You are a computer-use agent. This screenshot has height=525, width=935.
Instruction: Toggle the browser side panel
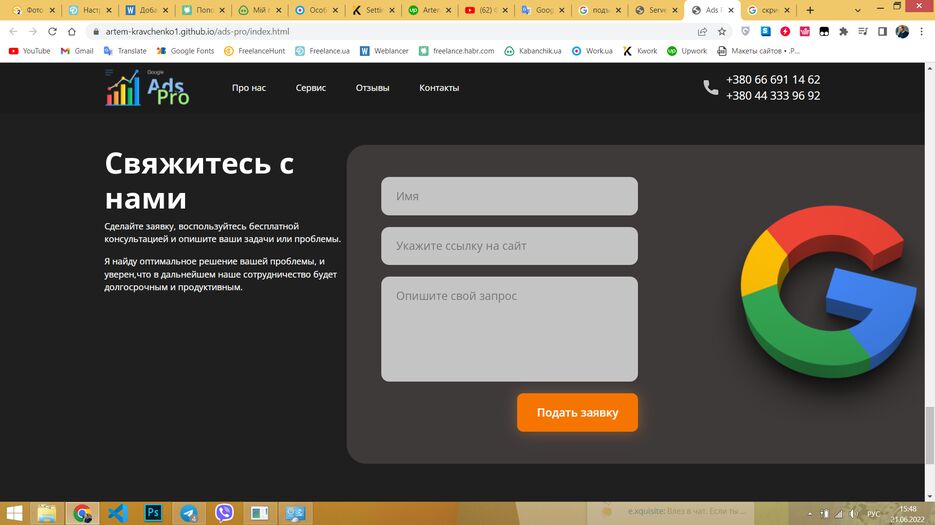click(883, 32)
